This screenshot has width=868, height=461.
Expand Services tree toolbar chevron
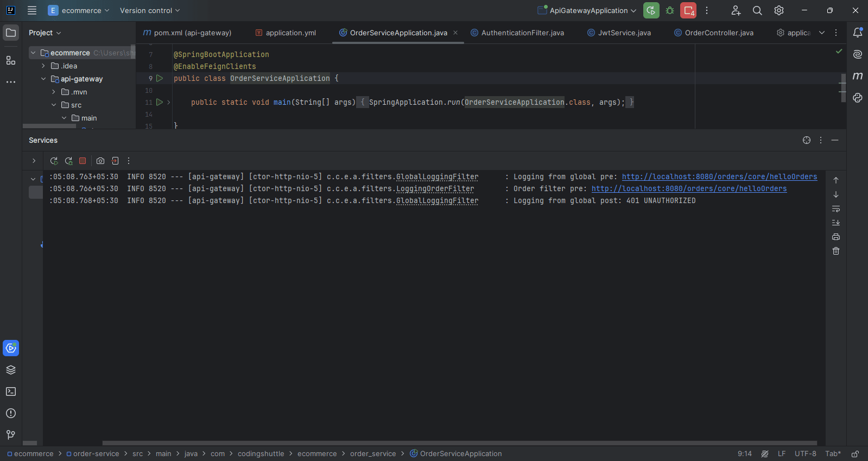click(34, 161)
